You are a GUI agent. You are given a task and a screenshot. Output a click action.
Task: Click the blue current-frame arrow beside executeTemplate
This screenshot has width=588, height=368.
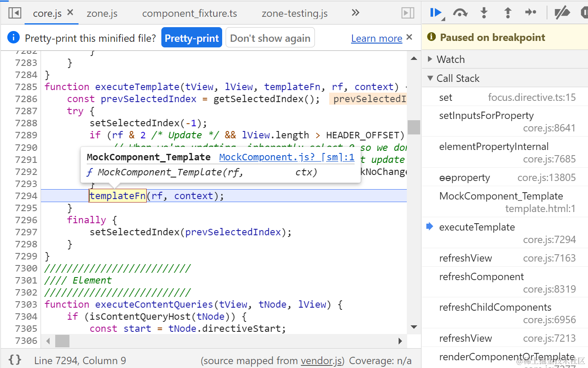[x=429, y=227]
